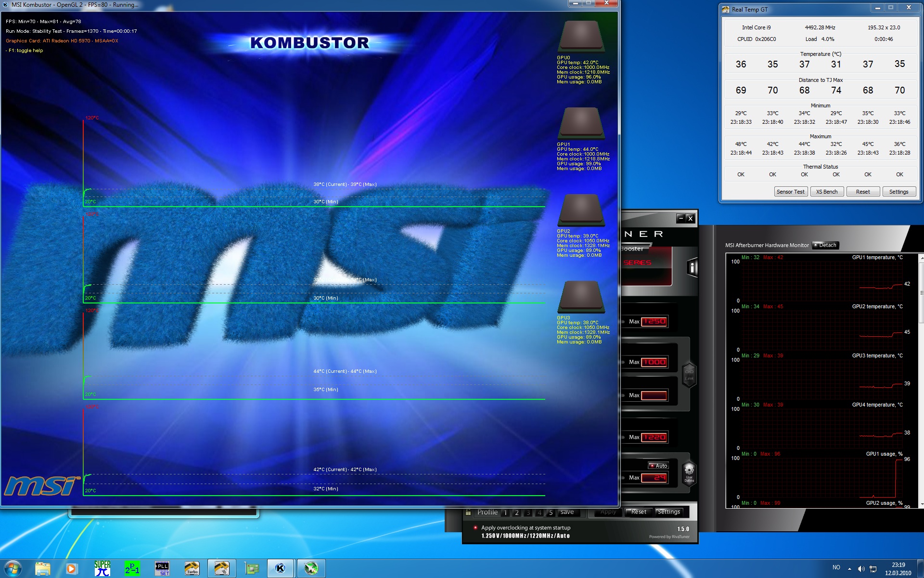Switch to the Kombustor taskbar button

[281, 569]
